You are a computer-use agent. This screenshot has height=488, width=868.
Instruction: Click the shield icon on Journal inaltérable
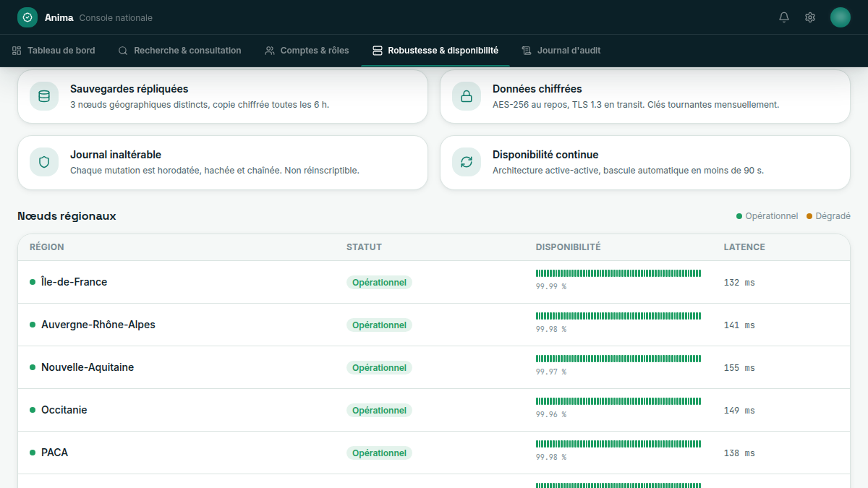point(44,162)
